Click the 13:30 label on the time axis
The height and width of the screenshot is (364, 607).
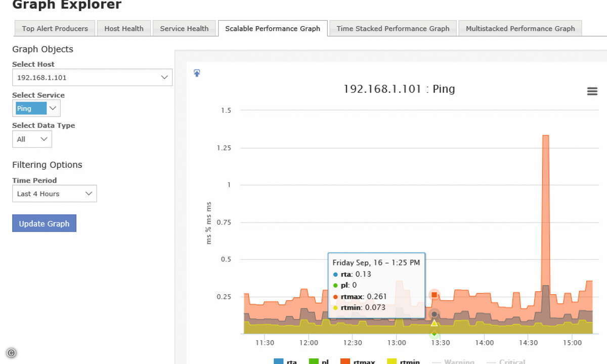click(440, 343)
